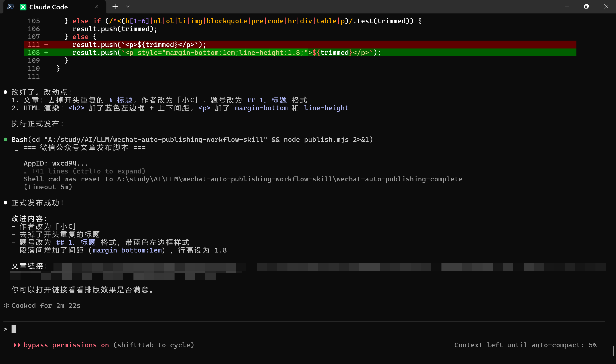This screenshot has height=364, width=616.
Task: Click the 'margin-bottom:1em' text in the summary
Action: click(127, 250)
